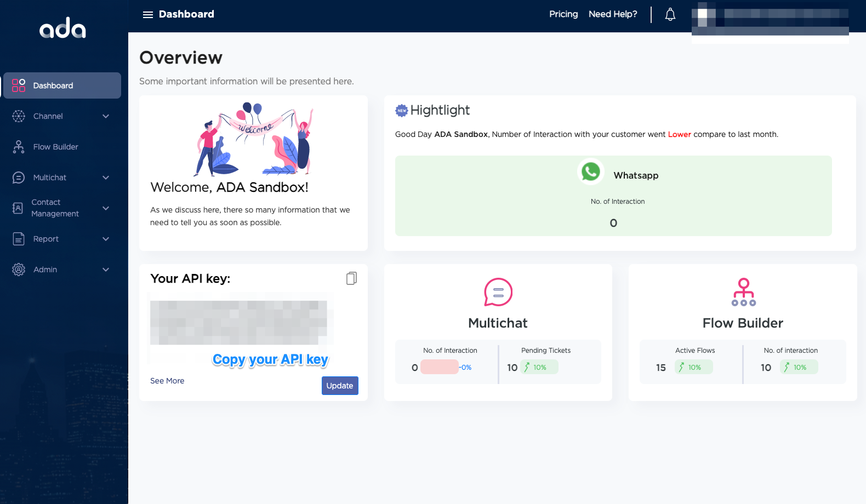
Task: Click the Need Help? link
Action: (612, 14)
